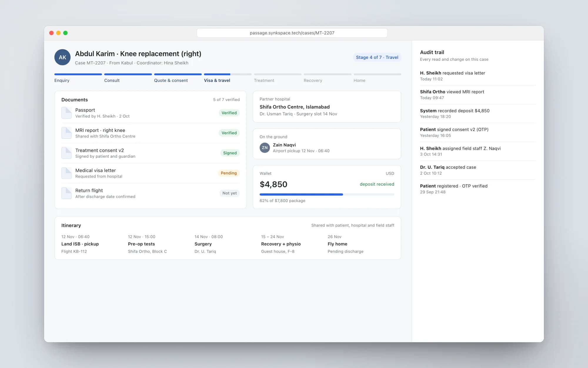Click audit entry 'Patient signed consent v2 (OTP)'
This screenshot has height=368, width=588.
tap(478, 132)
